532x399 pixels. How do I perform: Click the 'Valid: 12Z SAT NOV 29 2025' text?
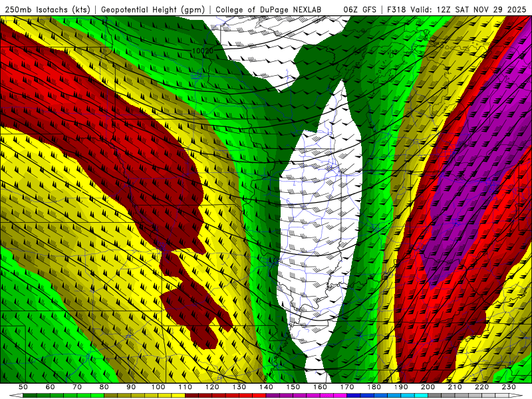pyautogui.click(x=468, y=10)
